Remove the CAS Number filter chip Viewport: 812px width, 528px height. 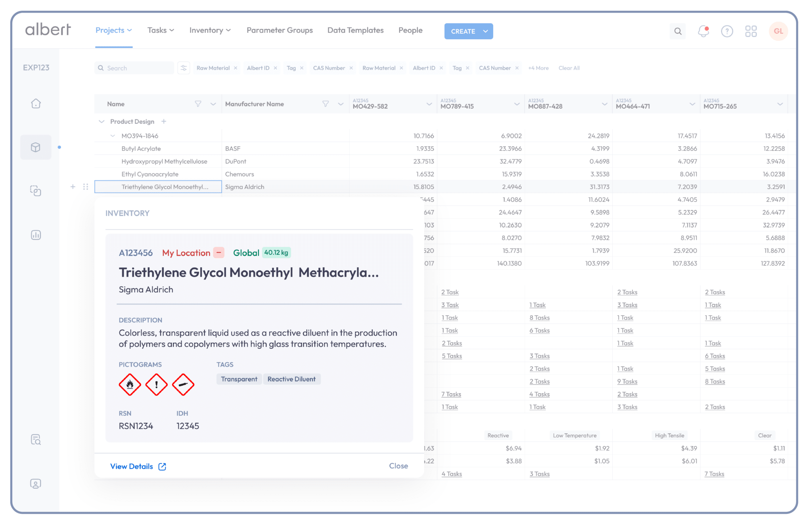coord(351,68)
